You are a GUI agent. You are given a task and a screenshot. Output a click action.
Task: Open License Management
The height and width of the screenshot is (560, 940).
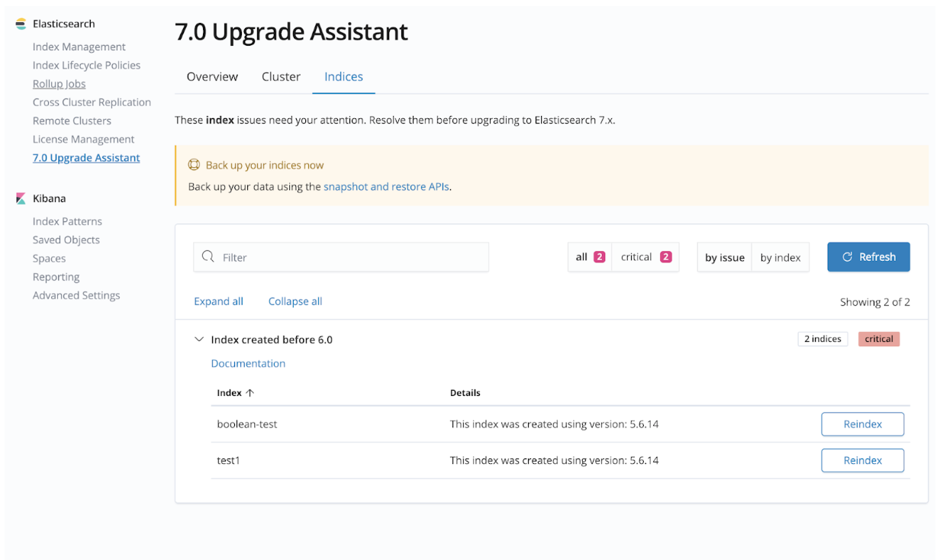[83, 139]
